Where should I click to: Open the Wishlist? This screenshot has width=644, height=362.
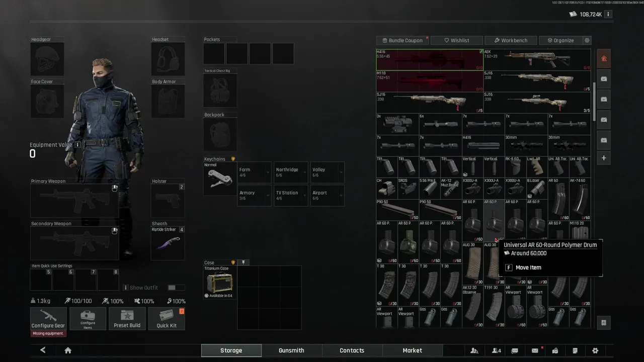(x=457, y=40)
